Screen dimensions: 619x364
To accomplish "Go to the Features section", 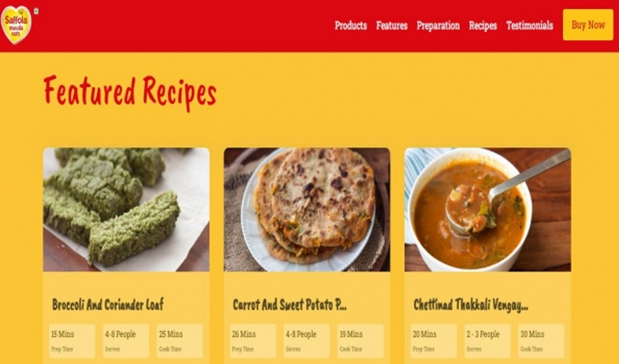I will tap(392, 26).
